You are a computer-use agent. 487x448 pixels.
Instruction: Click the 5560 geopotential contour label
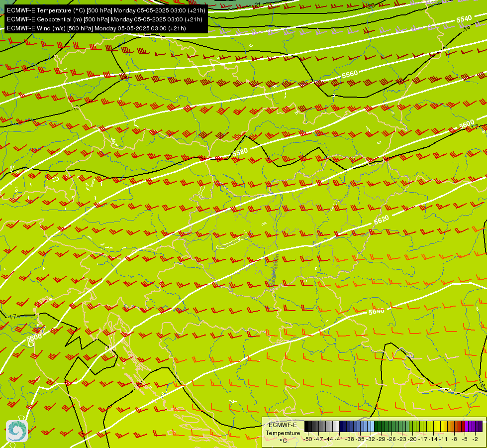pos(350,74)
